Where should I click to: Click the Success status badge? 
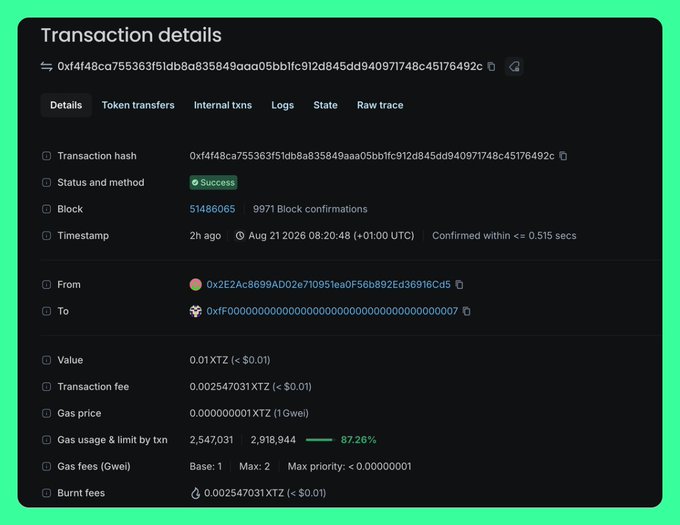point(213,183)
